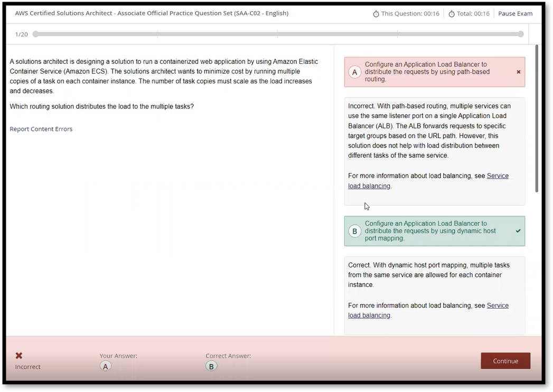Click the 1/20 question counter
The height and width of the screenshot is (392, 553).
[22, 34]
